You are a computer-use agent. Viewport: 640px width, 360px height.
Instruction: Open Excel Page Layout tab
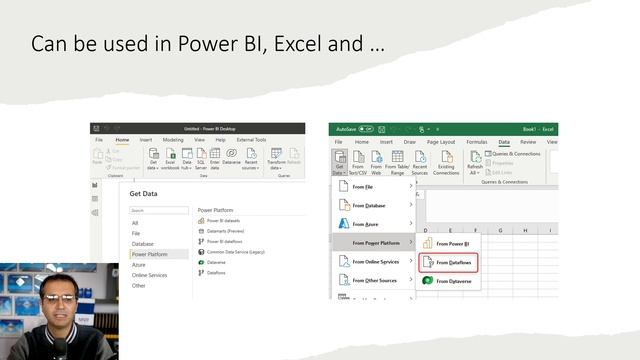pyautogui.click(x=441, y=142)
